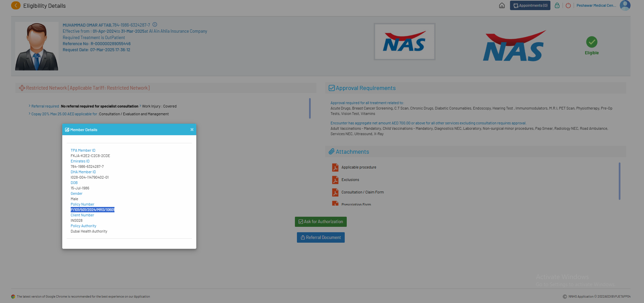Screen dimensions: 644x303
Task: Click the large unframed NAS logo
Action: [x=514, y=46]
